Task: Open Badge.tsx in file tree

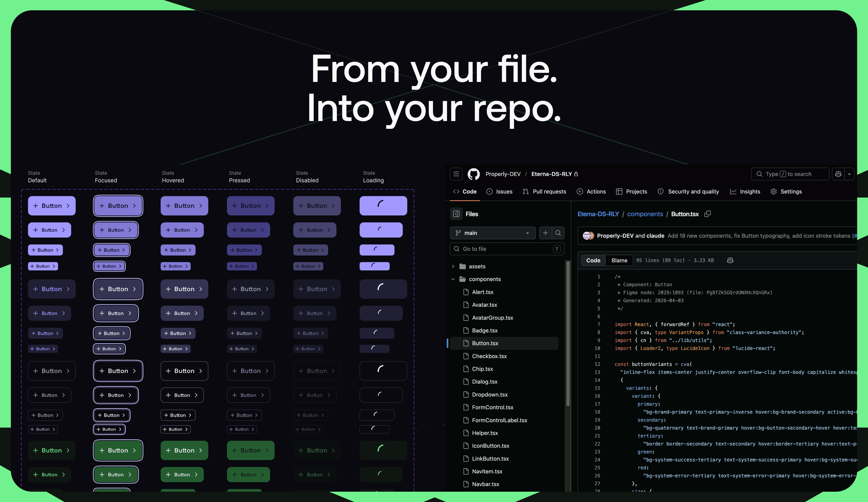Action: (485, 331)
